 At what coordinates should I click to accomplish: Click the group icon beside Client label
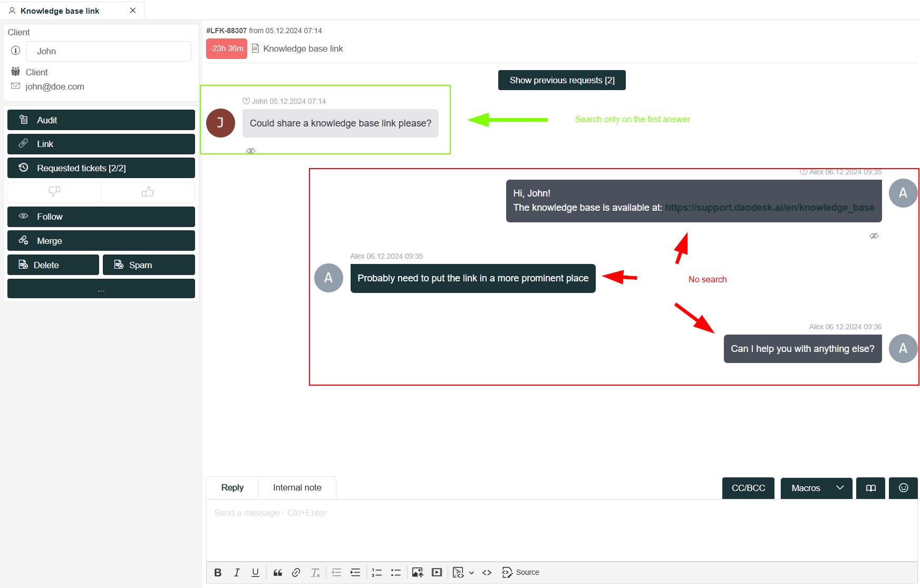16,72
